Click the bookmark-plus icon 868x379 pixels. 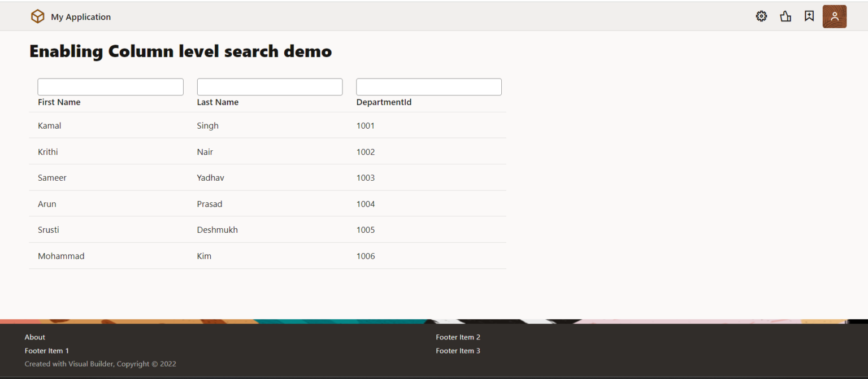pos(809,16)
